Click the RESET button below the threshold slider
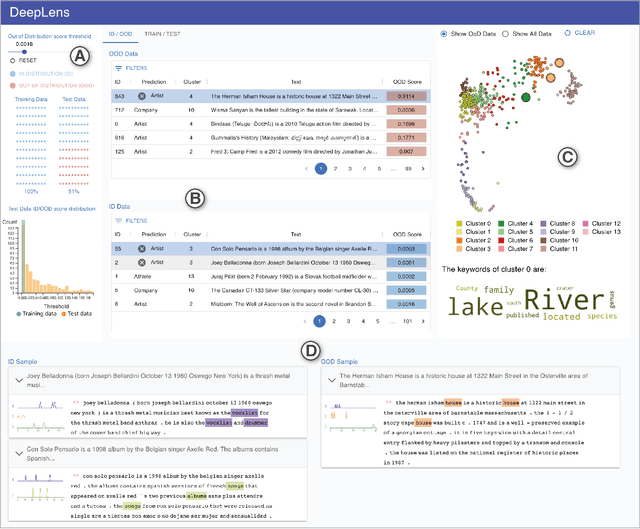The width and height of the screenshot is (640, 529). (x=24, y=60)
